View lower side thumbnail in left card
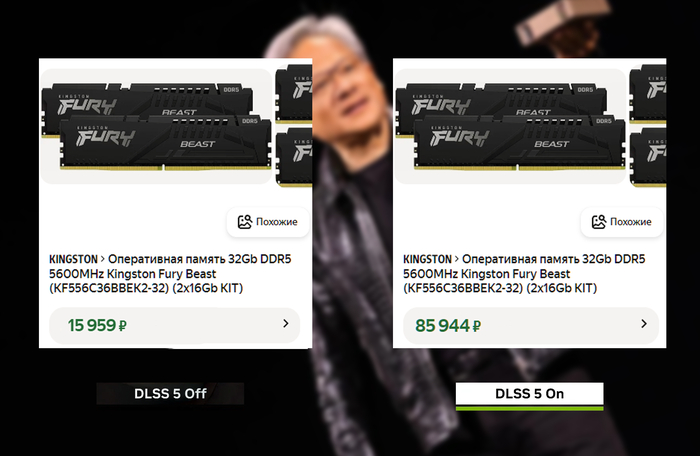700x456 pixels. 294,157
